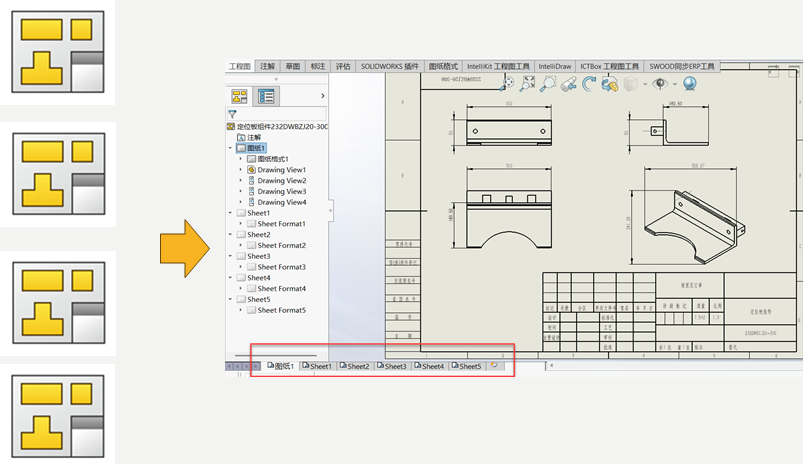This screenshot has width=803, height=464.
Task: Select Sheet4 in the feature tree
Action: tap(258, 278)
